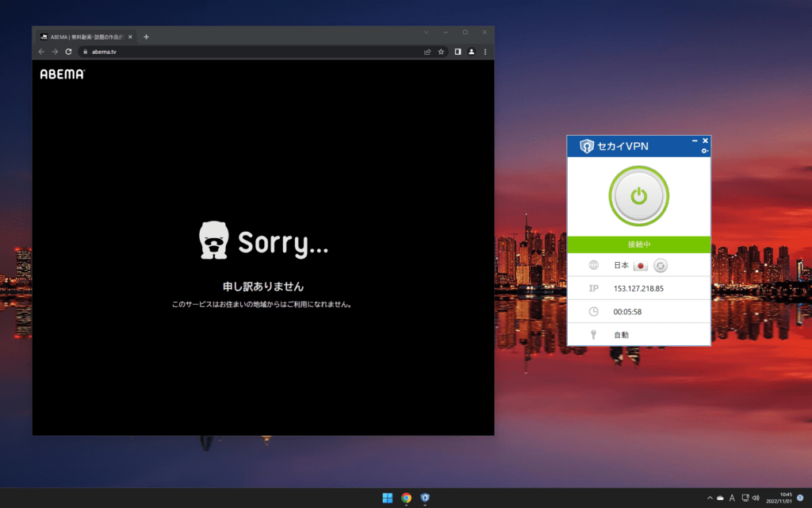Bookmark this page with the star
The image size is (812, 508).
[441, 52]
